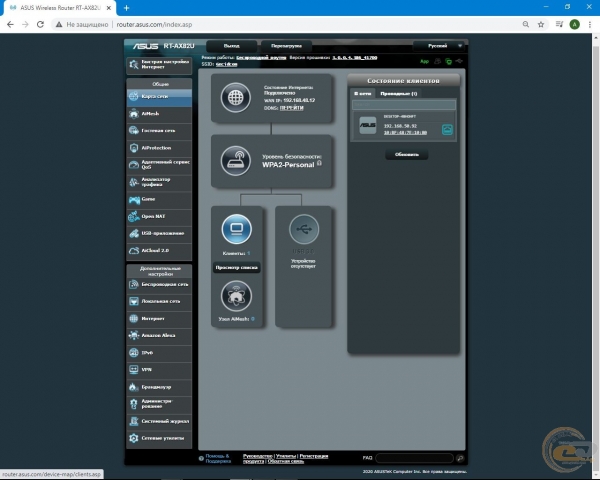Click the USB-приложение icon

[134, 233]
